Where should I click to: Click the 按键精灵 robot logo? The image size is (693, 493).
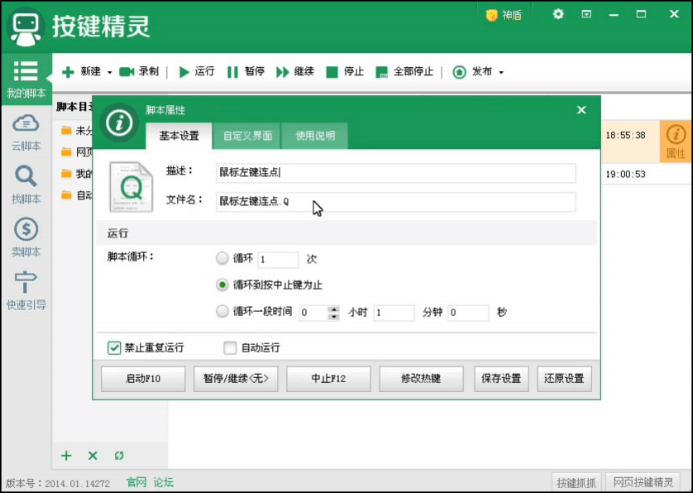click(x=26, y=27)
